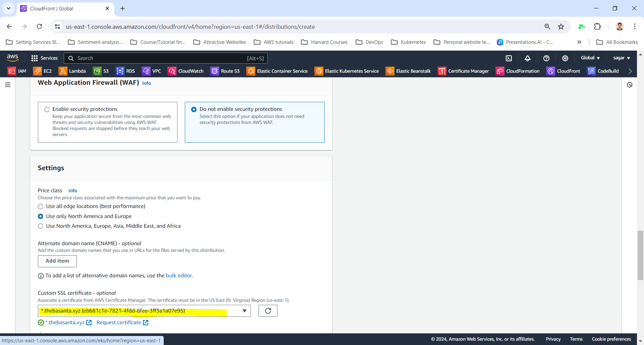Refresh the SSL certificate list
Image resolution: width=644 pixels, height=345 pixels.
coord(268,311)
